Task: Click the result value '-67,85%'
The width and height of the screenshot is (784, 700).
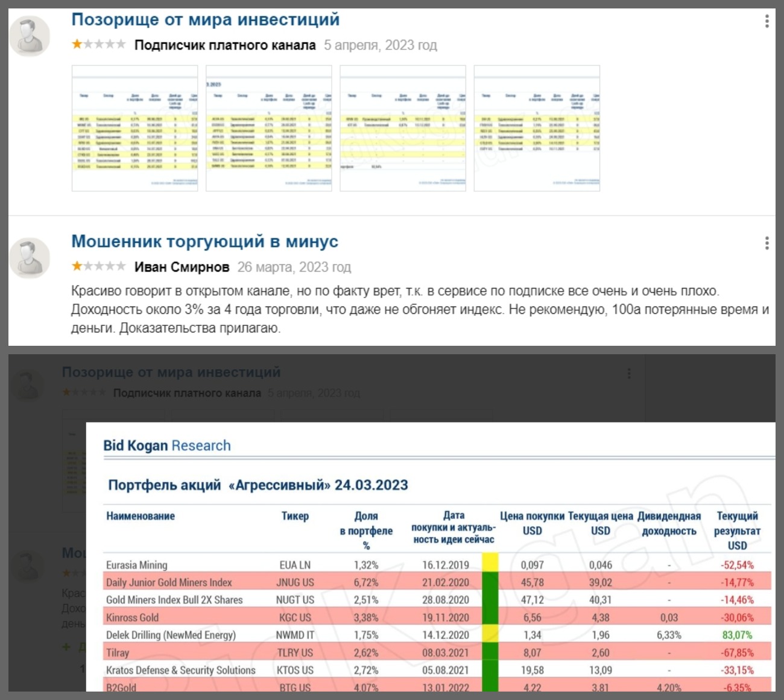Action: [737, 652]
